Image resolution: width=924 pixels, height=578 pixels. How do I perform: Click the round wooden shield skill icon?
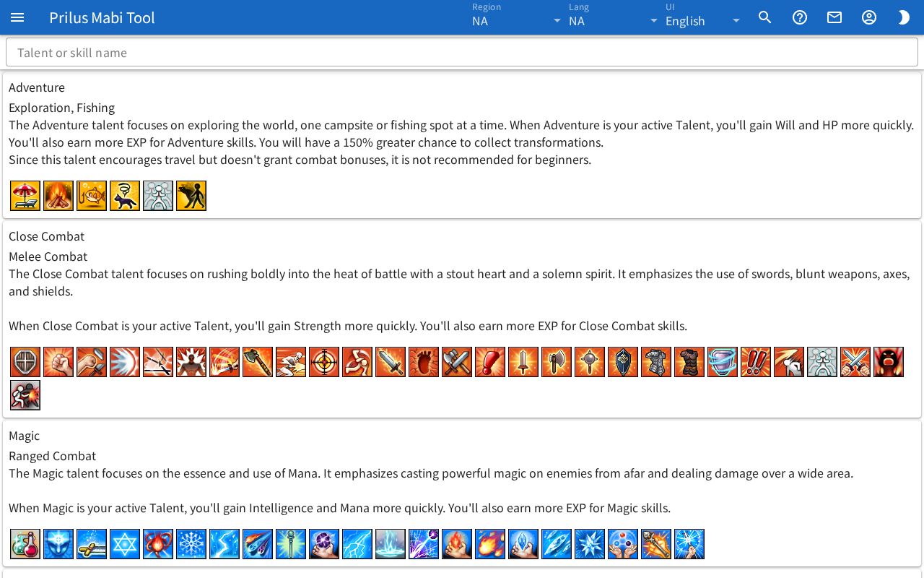point(25,362)
